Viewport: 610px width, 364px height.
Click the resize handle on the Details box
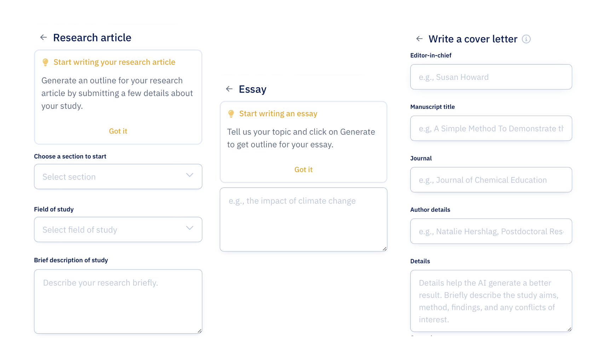coord(569,330)
